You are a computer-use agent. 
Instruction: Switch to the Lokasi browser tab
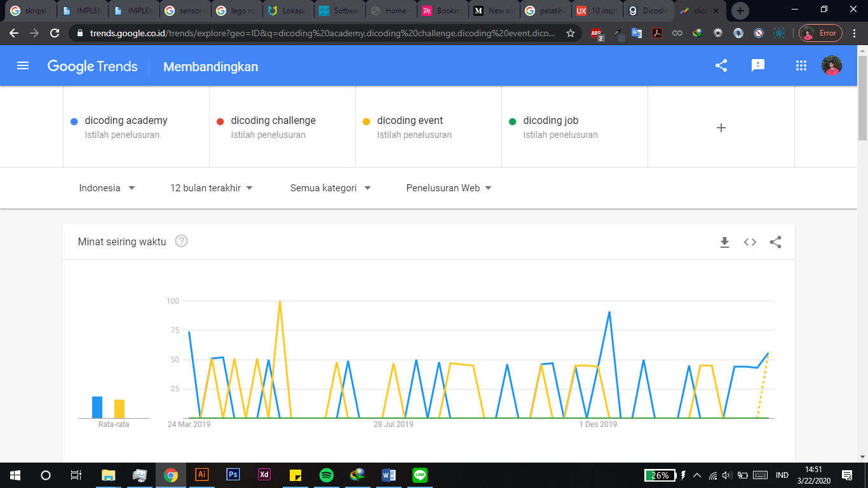(x=288, y=11)
